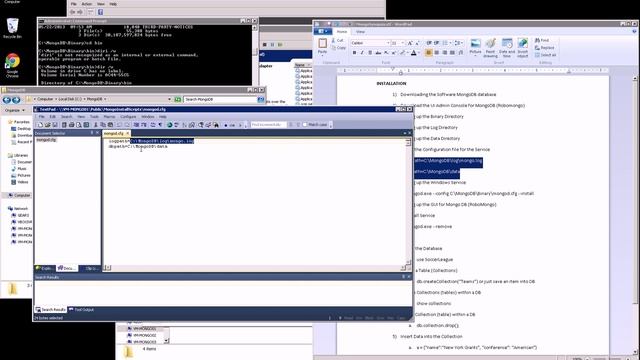
Task: Open the Configure menu in TextPad
Action: click(x=128, y=117)
